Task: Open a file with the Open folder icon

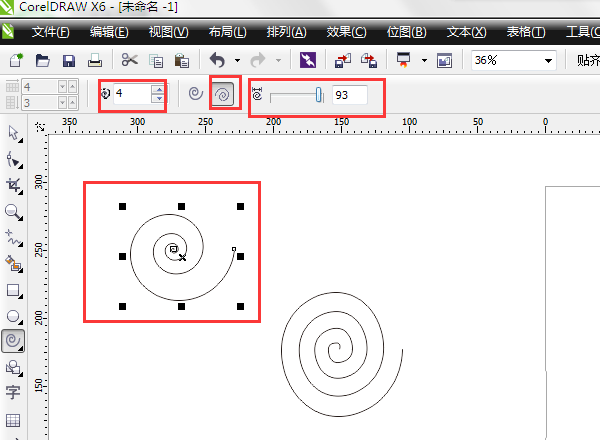Action: [x=42, y=60]
